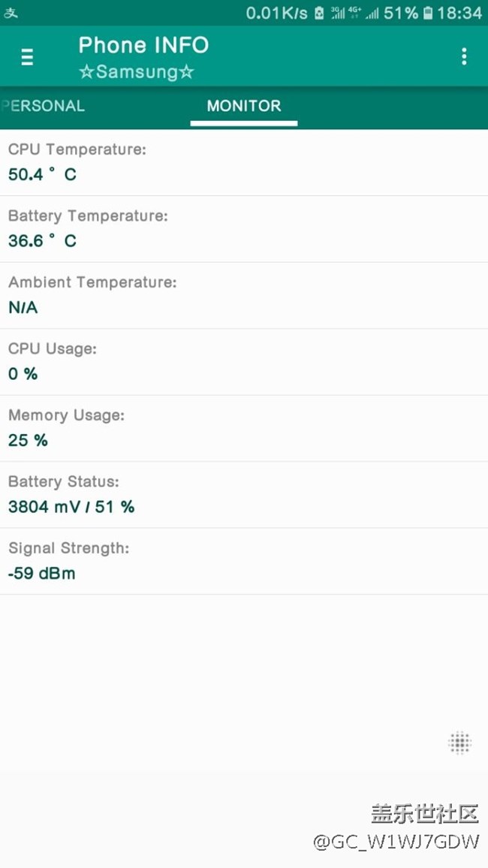The height and width of the screenshot is (868, 488).
Task: Select the Battery Status 3804 mV row
Action: tap(244, 495)
